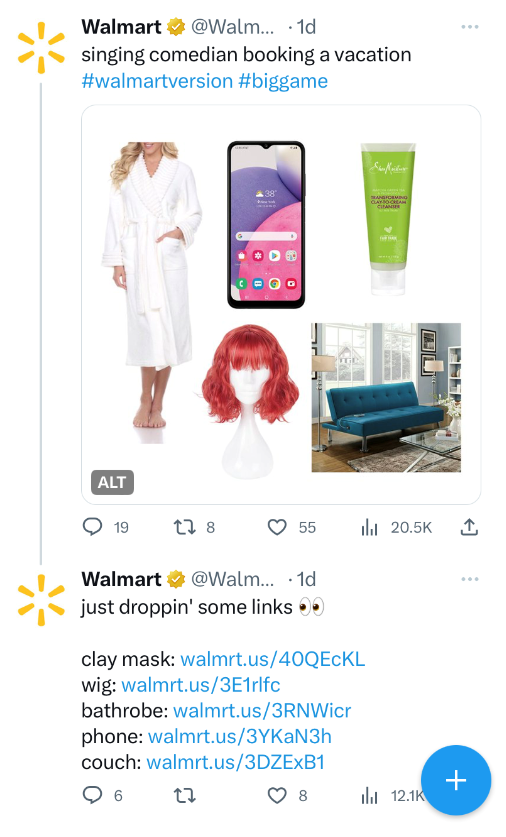Reply to the singing comedian tweet
Image resolution: width=506 pixels, height=837 pixels.
[x=92, y=527]
